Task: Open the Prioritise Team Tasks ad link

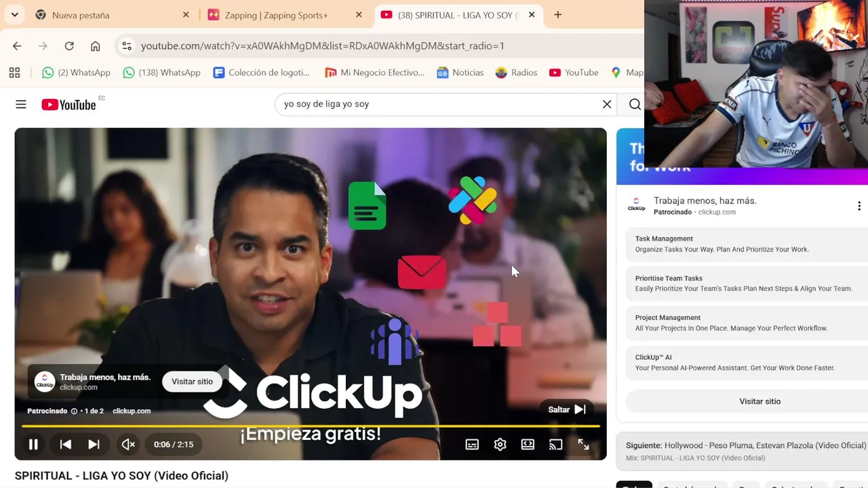Action: tap(747, 283)
